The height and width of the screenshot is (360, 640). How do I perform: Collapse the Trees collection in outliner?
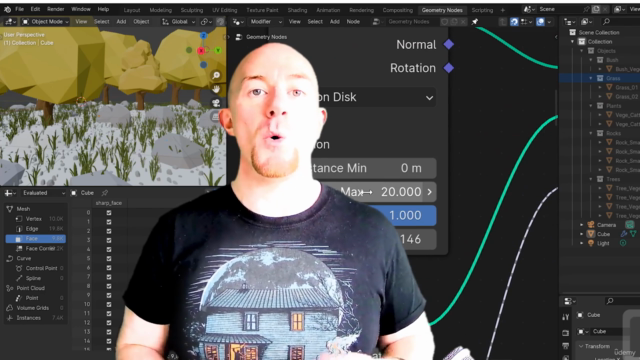tap(591, 179)
